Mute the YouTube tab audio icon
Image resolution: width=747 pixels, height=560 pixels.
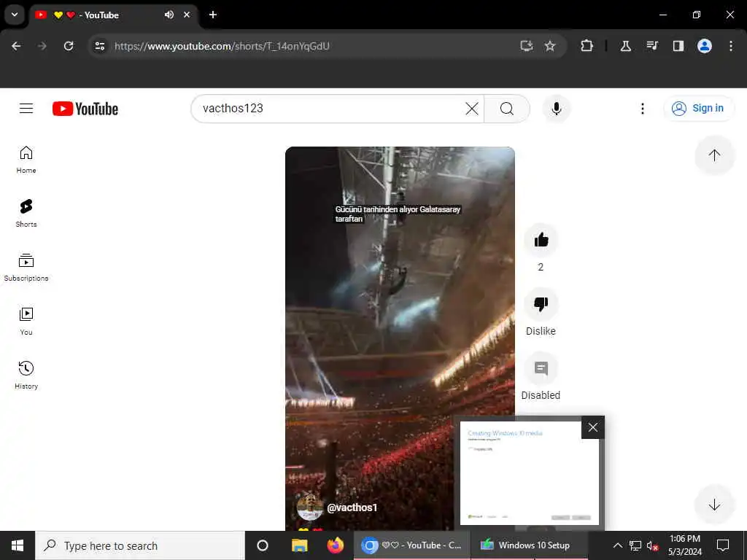169,15
